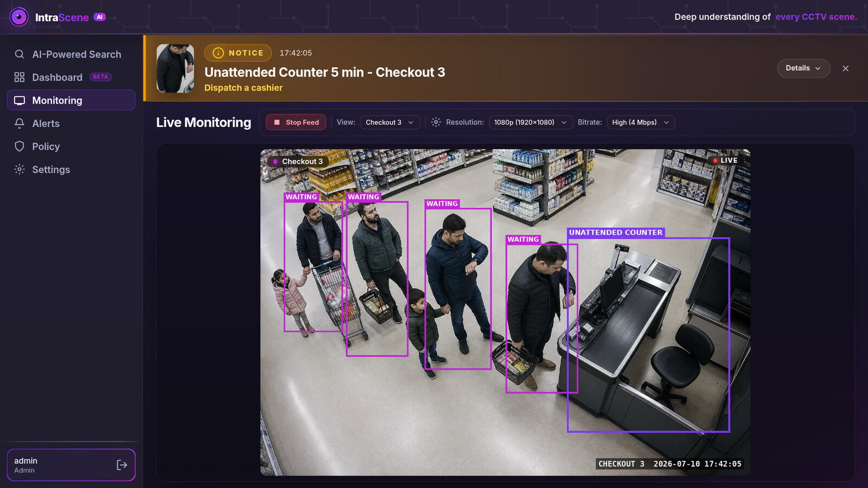
Task: Click the IntraScene eye logo icon
Action: click(x=19, y=17)
